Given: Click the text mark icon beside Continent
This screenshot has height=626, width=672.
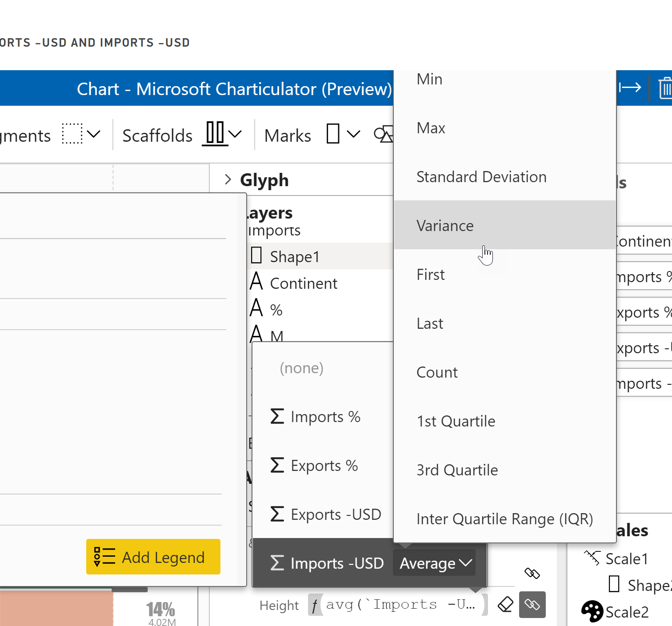Looking at the screenshot, I should (257, 283).
